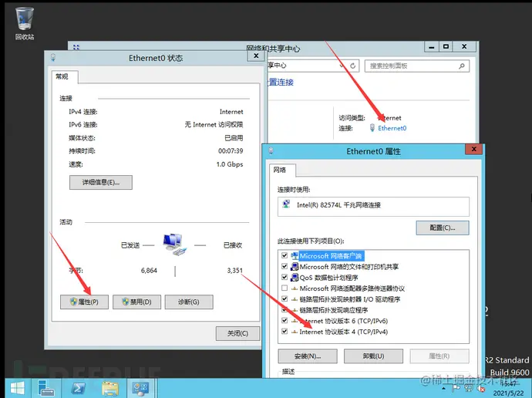Screen dimensions: 532x398
Task: Open the Ethernet0 connection link
Action: tap(392, 128)
